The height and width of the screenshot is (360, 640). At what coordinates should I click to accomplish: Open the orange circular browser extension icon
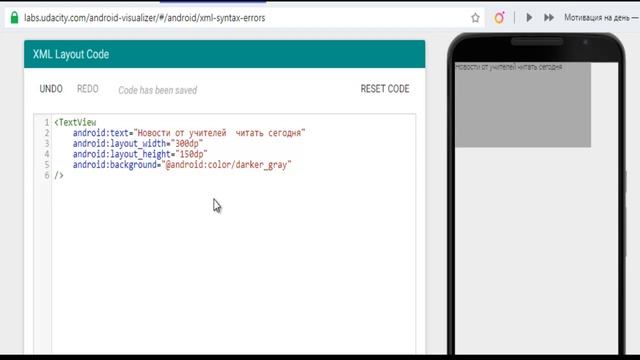[499, 18]
